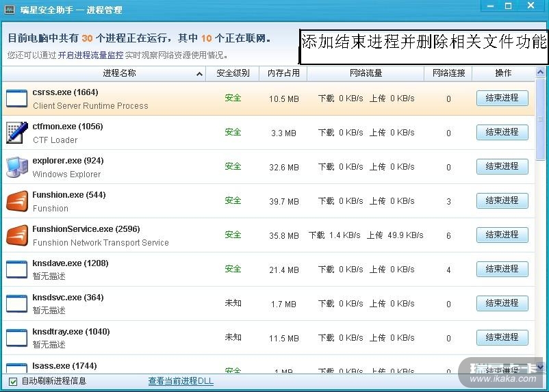
Task: End the explorer.exe process
Action: pos(502,167)
